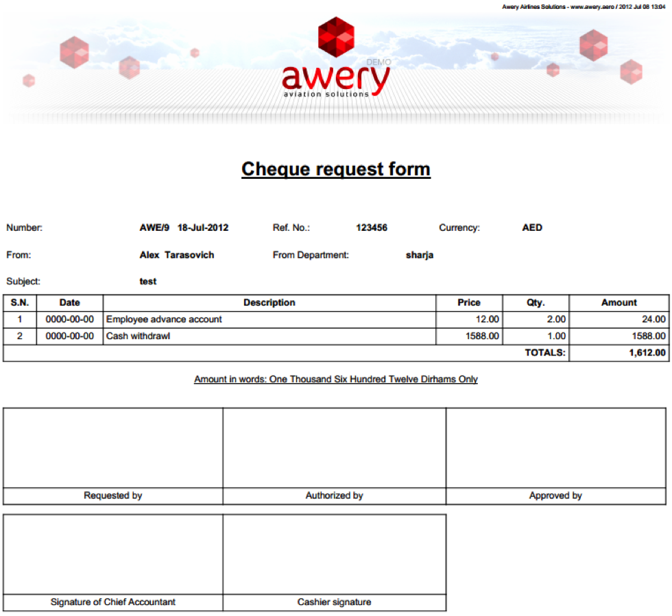Click inside the Authorized by signature box

[x=335, y=448]
